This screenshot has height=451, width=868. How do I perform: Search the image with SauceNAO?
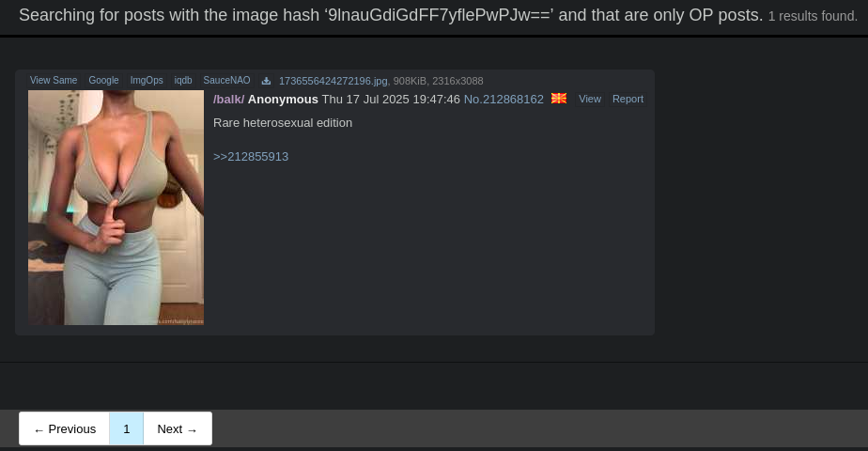click(226, 80)
